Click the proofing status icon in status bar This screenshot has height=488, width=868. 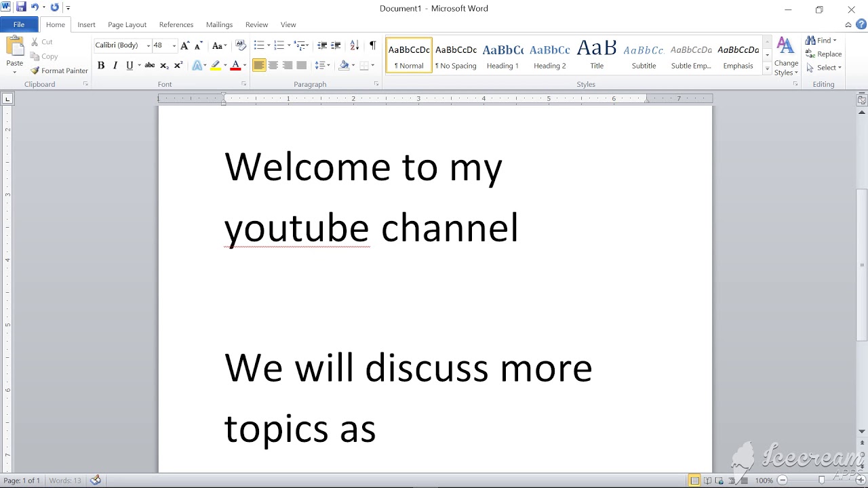coord(96,481)
